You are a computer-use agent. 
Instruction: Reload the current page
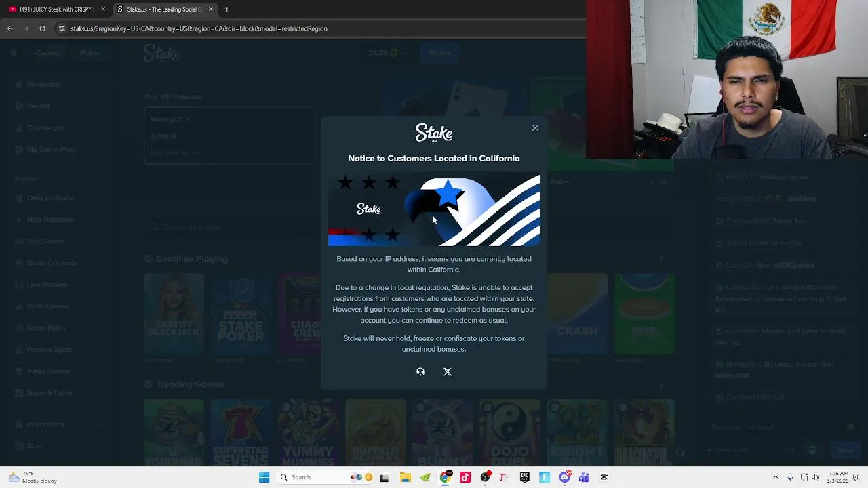[42, 28]
